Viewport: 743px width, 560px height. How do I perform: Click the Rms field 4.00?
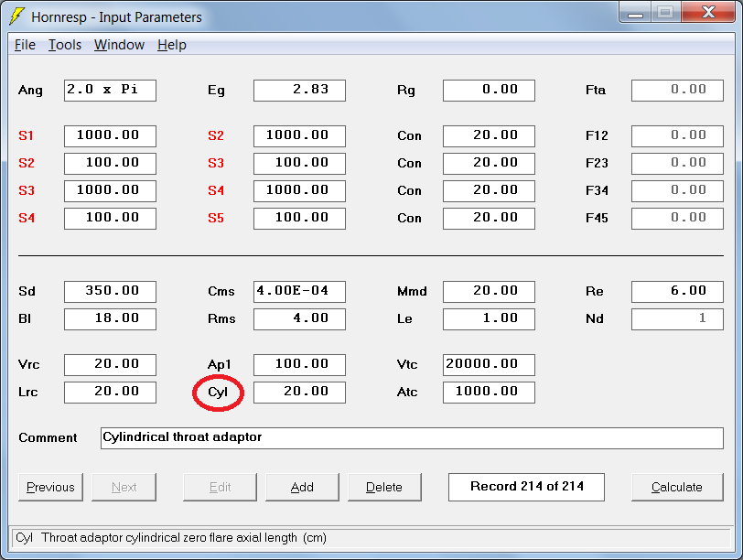coord(299,318)
